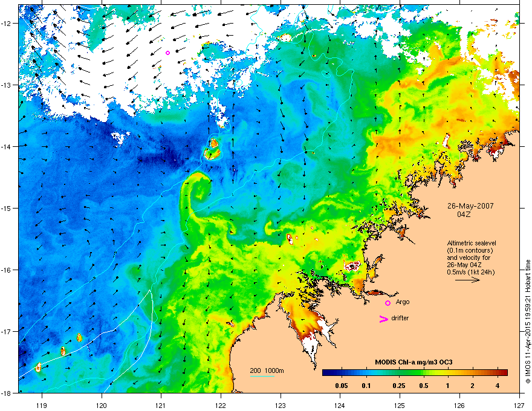Click latitude axis label '-13'
This screenshot has width=532, height=411.
(6, 85)
